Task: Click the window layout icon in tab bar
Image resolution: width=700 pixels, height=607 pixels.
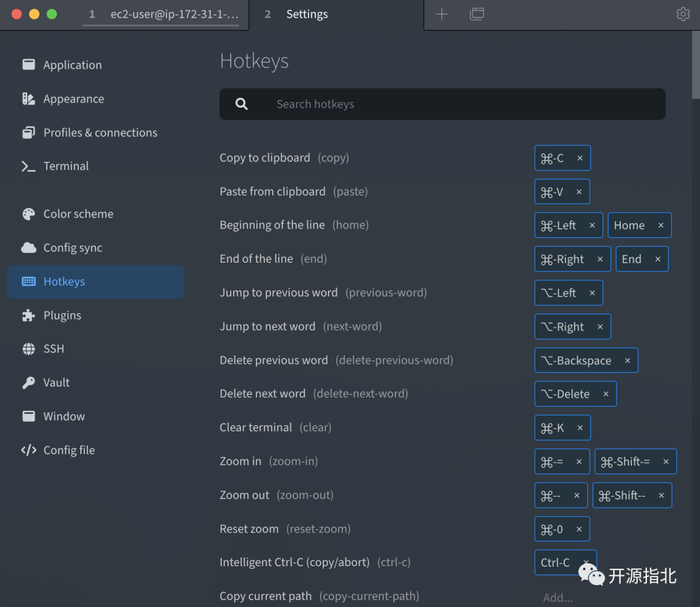Action: click(x=477, y=14)
